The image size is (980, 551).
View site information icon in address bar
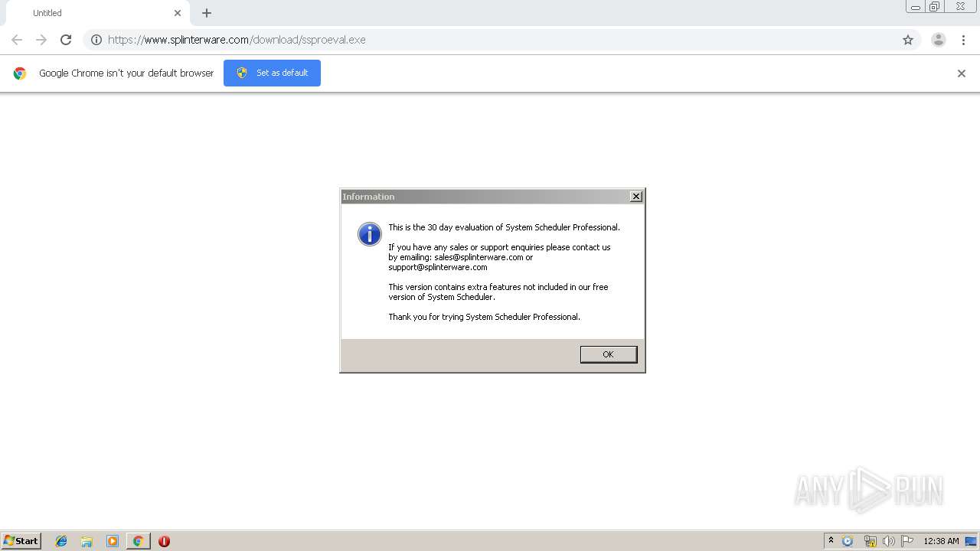(x=96, y=40)
